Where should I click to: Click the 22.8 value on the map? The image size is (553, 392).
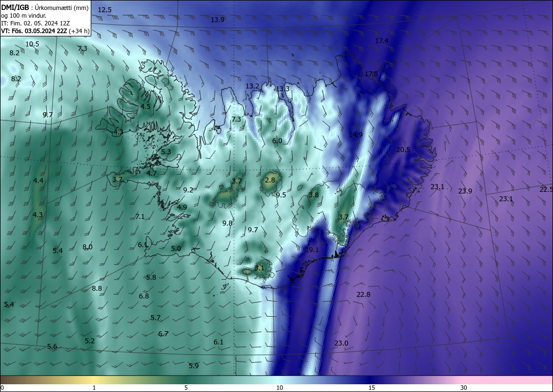coord(363,295)
